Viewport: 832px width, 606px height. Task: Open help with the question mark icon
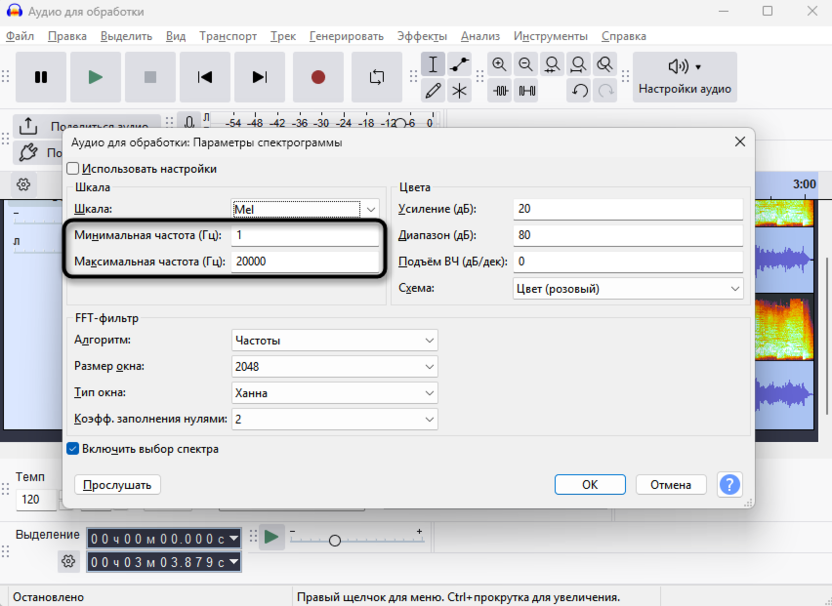click(x=730, y=485)
